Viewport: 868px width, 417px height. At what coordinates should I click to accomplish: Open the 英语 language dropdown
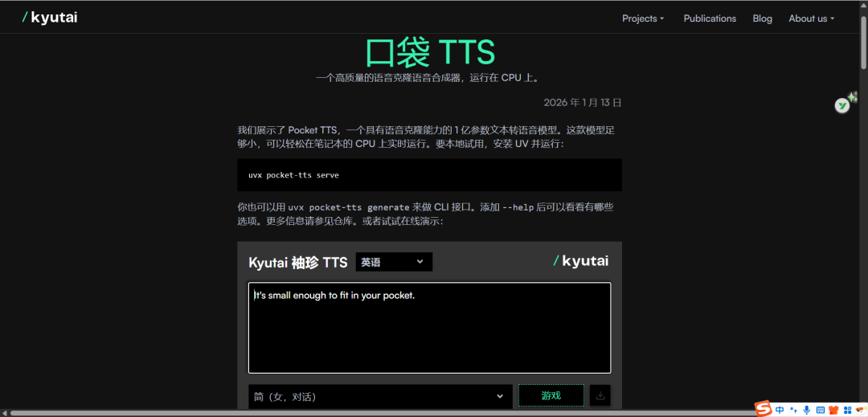[394, 262]
